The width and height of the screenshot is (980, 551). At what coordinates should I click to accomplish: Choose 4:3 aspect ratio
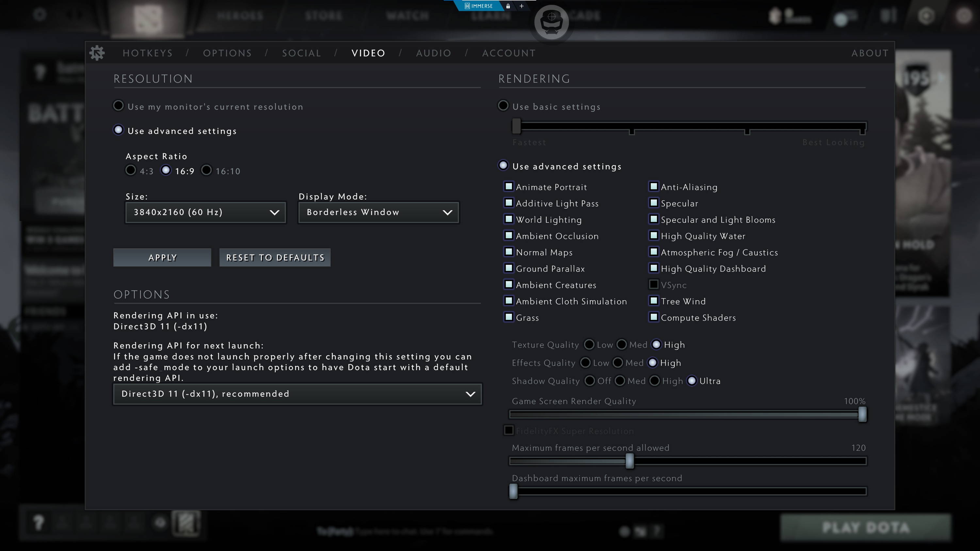[130, 170]
